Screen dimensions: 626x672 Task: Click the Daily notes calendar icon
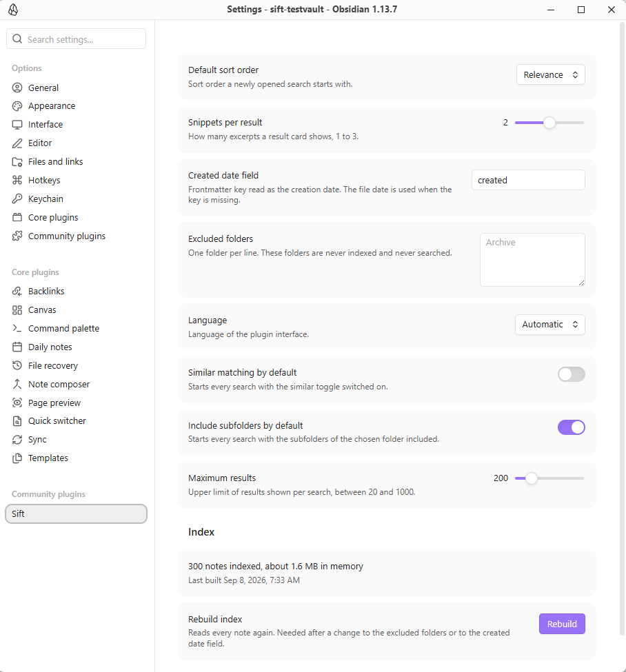(x=17, y=347)
